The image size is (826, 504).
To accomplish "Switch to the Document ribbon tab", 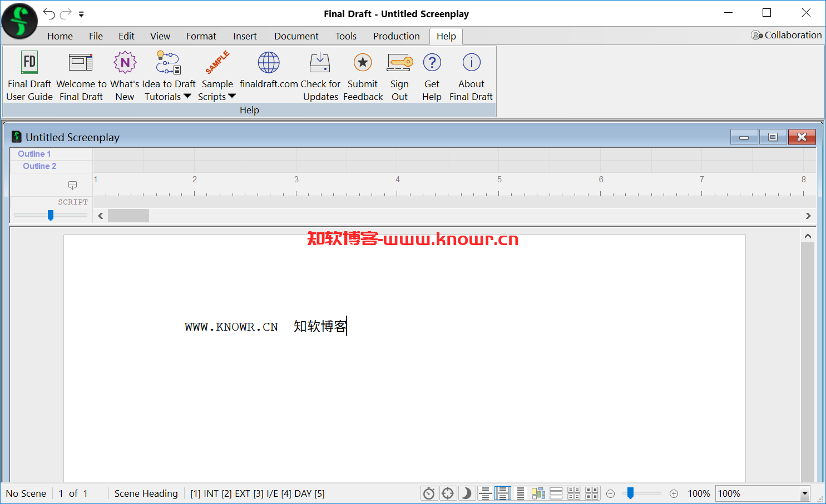I will 296,36.
